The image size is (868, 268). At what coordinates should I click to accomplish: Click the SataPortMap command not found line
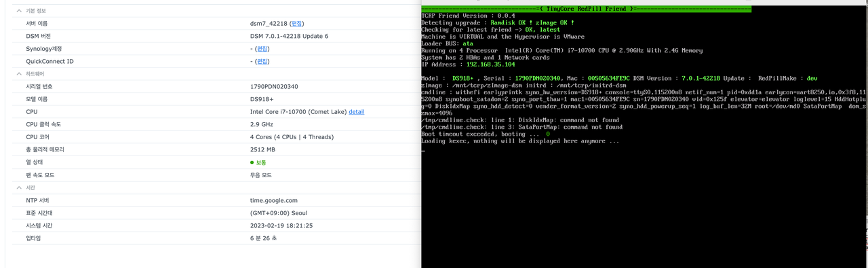tap(521, 127)
